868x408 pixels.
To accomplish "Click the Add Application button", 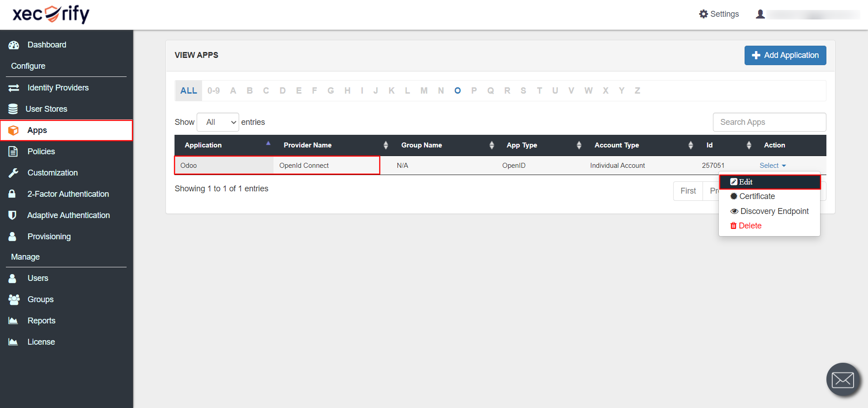I will 785,55.
